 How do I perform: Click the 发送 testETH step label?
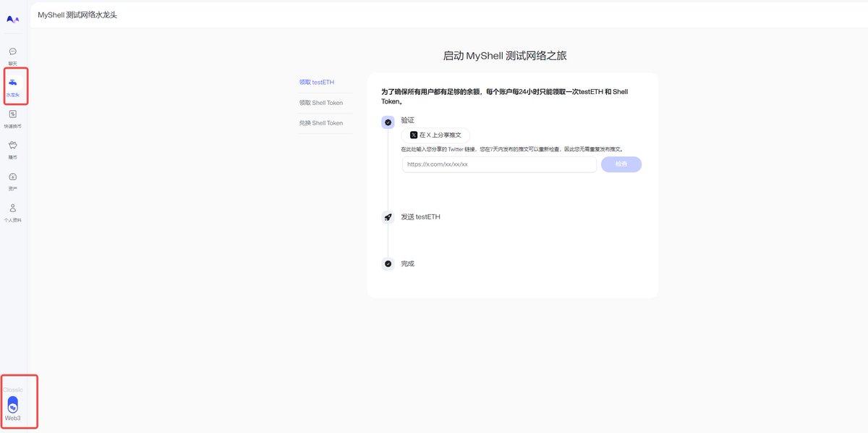coord(420,217)
